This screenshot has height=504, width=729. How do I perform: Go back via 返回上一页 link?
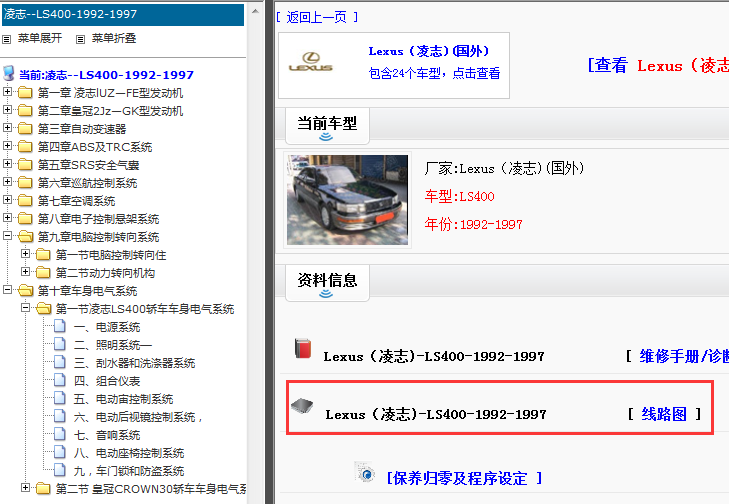click(317, 17)
